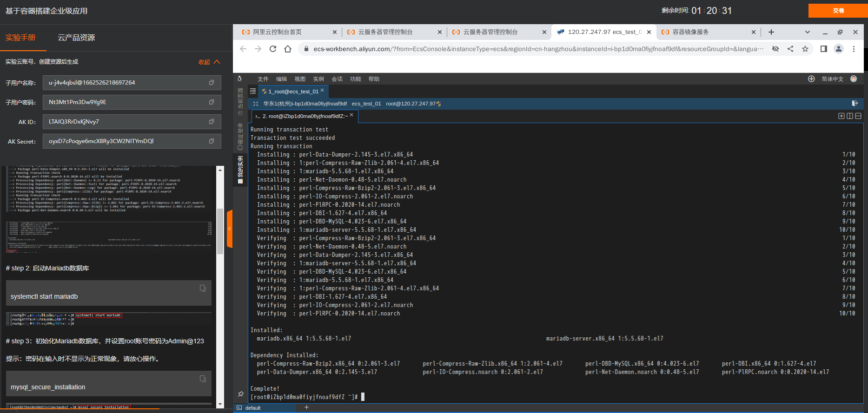
Task: Open the 当前页面 sidebar tab
Action: click(x=240, y=101)
